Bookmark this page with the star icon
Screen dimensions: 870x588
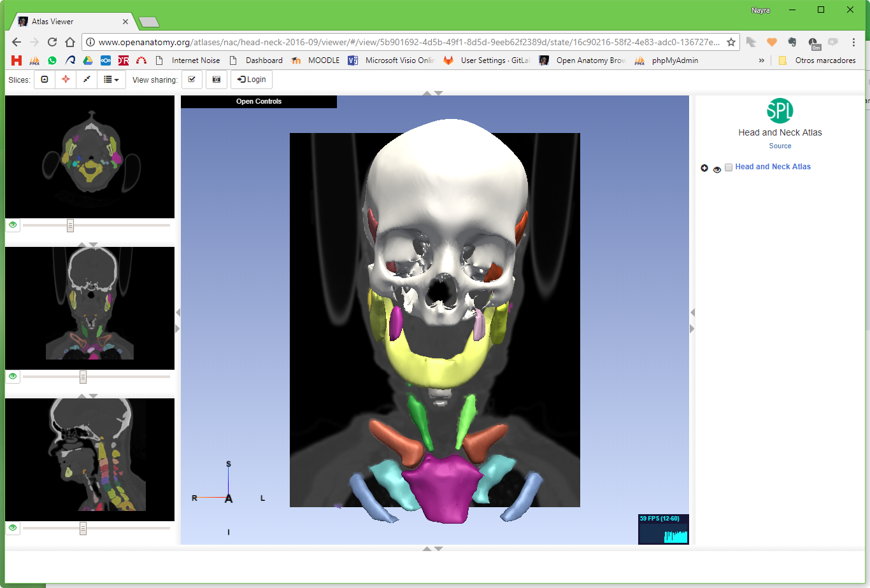731,42
